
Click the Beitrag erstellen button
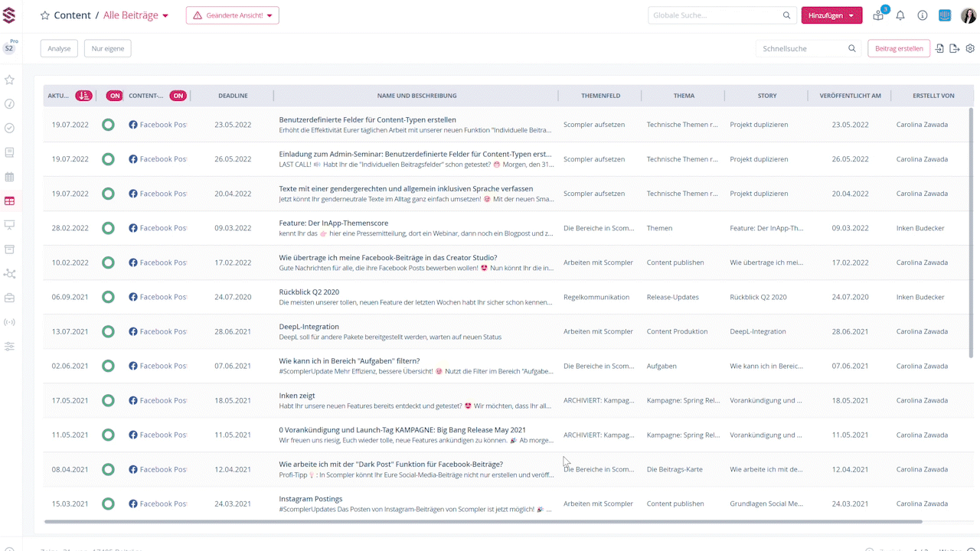tap(899, 48)
